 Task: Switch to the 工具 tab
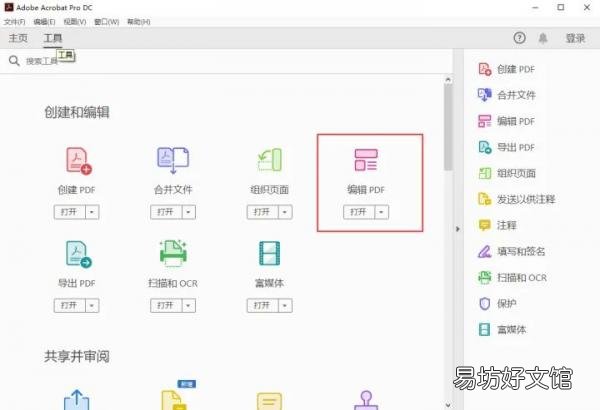pyautogui.click(x=53, y=38)
